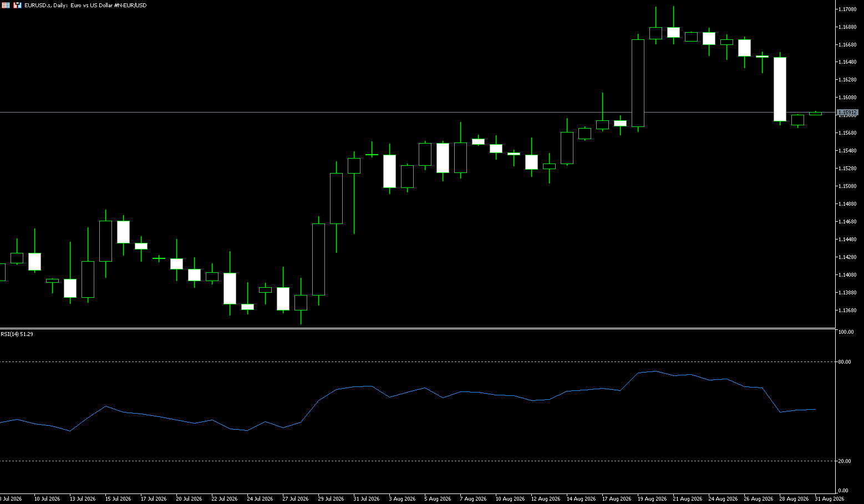This screenshot has width=864, height=504.
Task: Click the 10 Jul 2026 date label
Action: click(47, 499)
